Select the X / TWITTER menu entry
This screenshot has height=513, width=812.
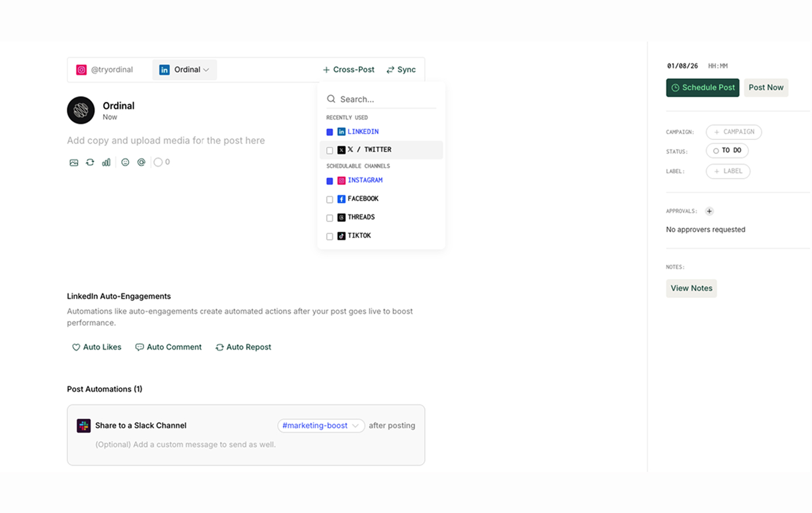(381, 150)
